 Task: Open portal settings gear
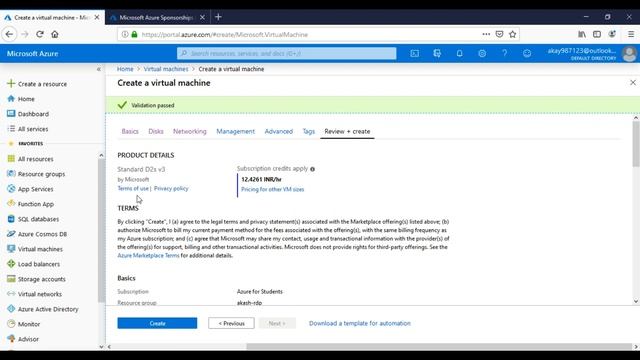482,53
